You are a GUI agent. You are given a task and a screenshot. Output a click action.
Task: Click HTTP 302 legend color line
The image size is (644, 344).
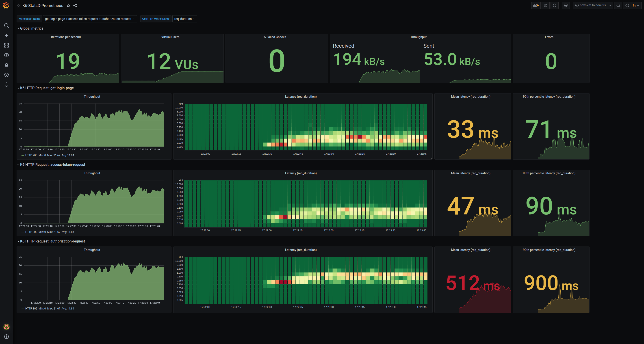(x=23, y=309)
